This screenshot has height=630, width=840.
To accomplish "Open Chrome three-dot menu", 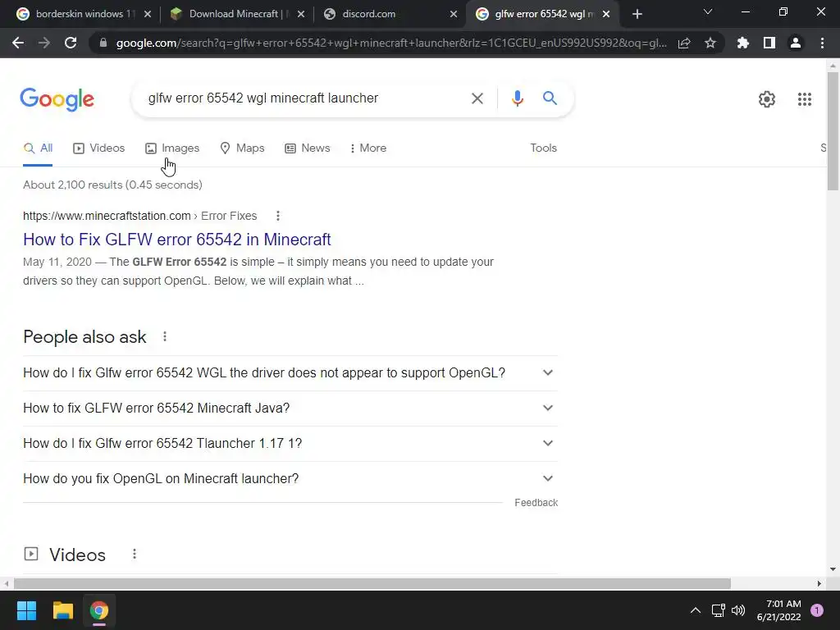I will point(822,43).
